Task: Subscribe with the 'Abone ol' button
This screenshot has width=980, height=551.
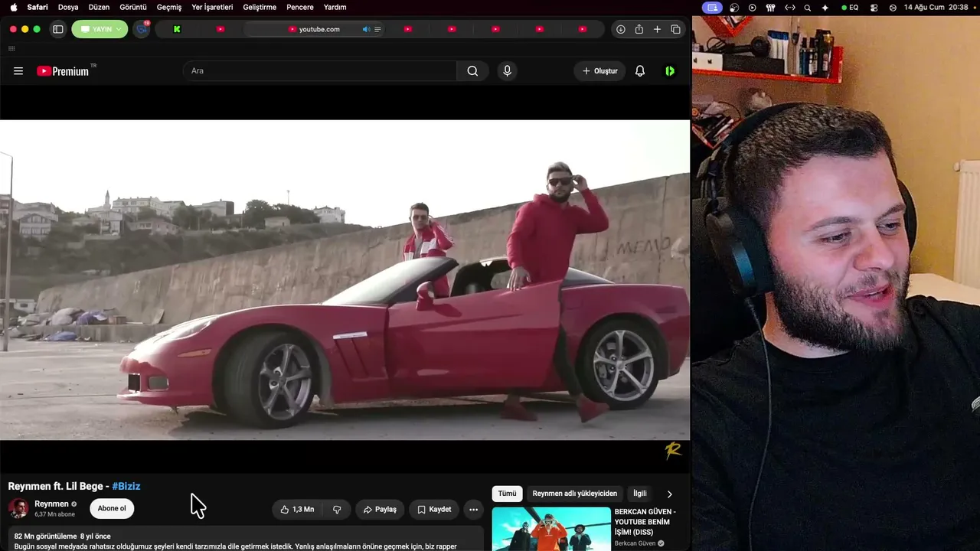Action: coord(112,509)
